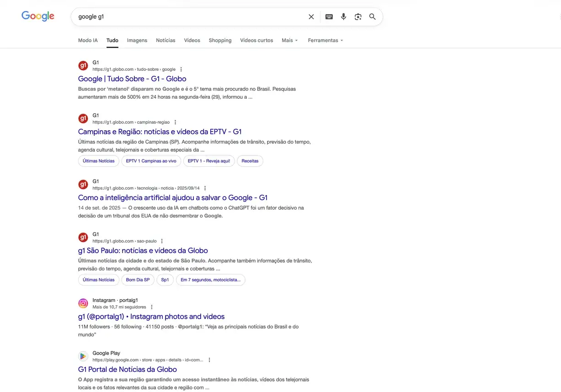Click the magnifying glass search button
Screen dimensions: 561x392
click(373, 17)
